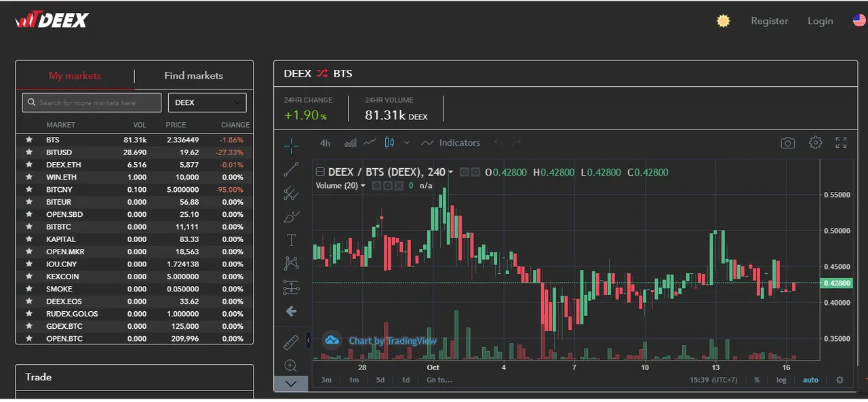Select the RUDEX.GOLOS market row
The width and height of the screenshot is (868, 402).
[134, 314]
